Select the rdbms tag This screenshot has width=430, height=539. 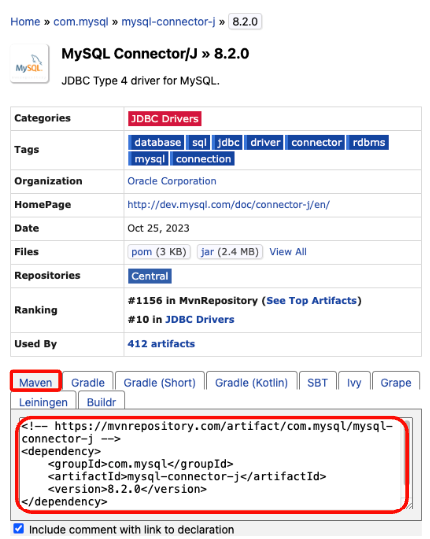point(368,142)
